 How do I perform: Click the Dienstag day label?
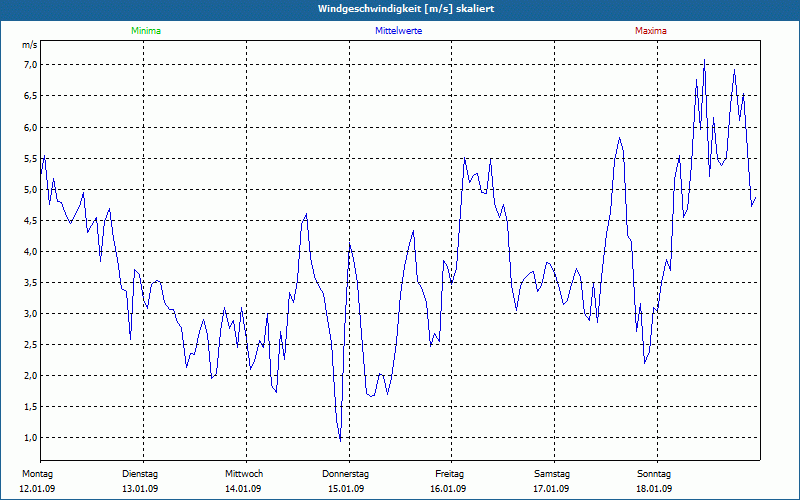tap(140, 474)
